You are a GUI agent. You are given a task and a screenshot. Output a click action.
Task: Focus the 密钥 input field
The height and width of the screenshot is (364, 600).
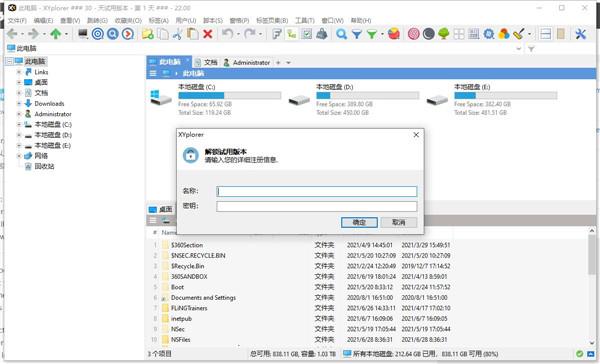(x=316, y=206)
